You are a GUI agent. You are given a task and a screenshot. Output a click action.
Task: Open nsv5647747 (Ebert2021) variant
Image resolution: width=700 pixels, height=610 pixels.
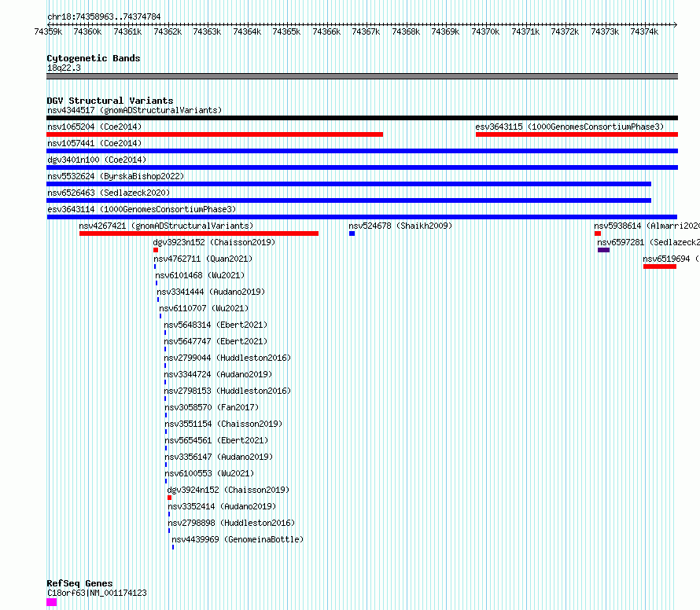click(x=216, y=341)
